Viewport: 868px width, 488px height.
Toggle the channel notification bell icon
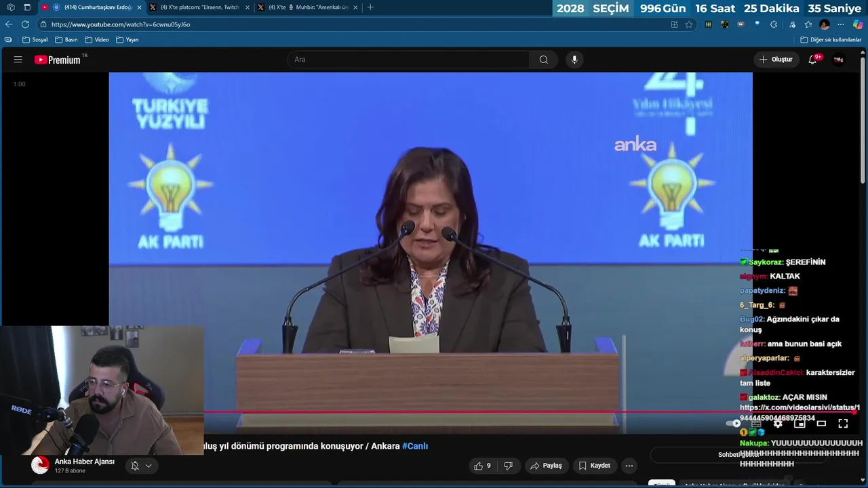(135, 466)
